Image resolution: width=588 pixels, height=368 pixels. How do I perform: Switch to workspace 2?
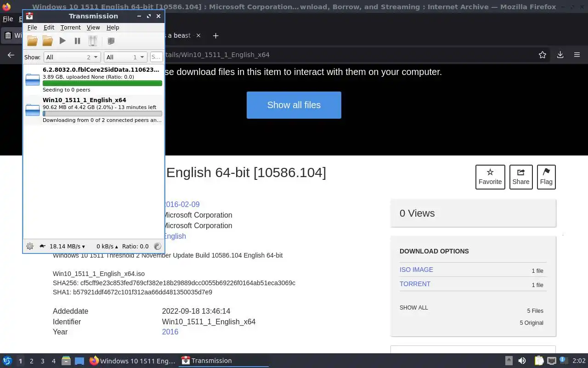[x=32, y=361]
